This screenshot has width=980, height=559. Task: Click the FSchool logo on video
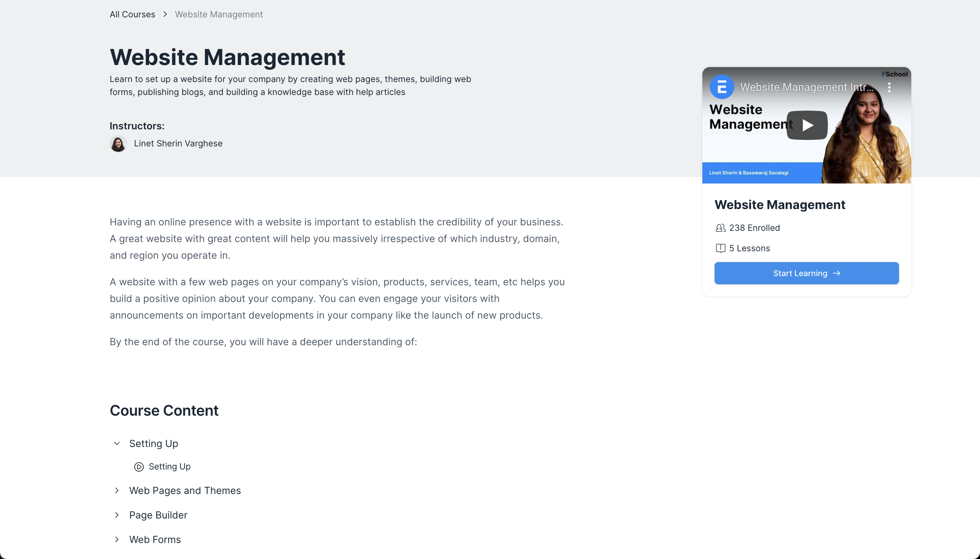[895, 74]
